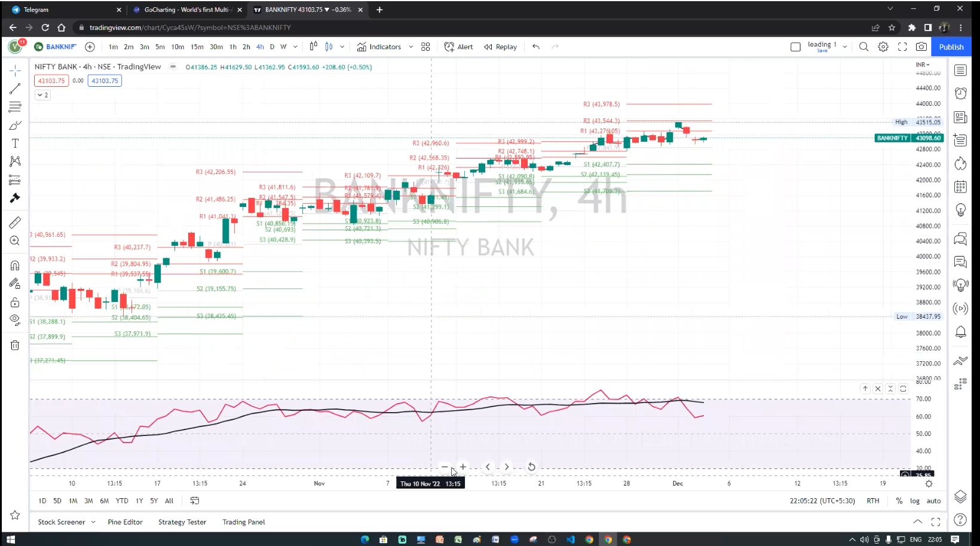Click the blue Publish button

point(951,47)
